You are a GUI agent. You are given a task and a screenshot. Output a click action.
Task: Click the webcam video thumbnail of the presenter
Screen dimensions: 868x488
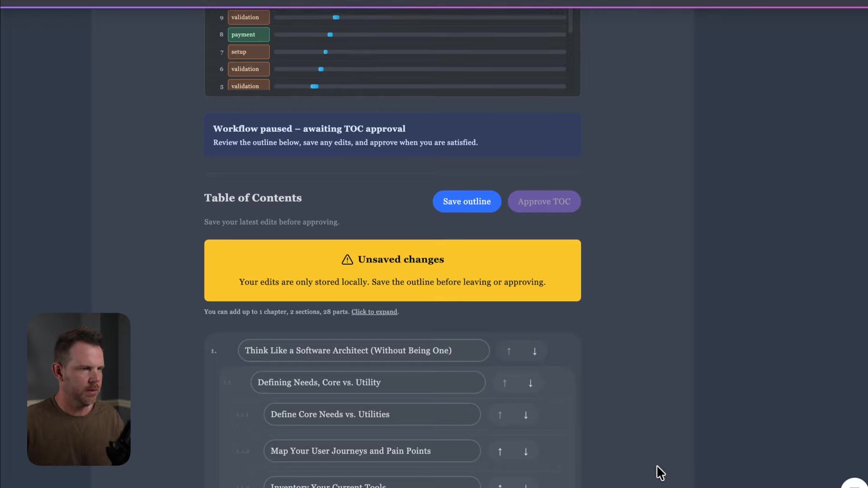pyautogui.click(x=79, y=389)
